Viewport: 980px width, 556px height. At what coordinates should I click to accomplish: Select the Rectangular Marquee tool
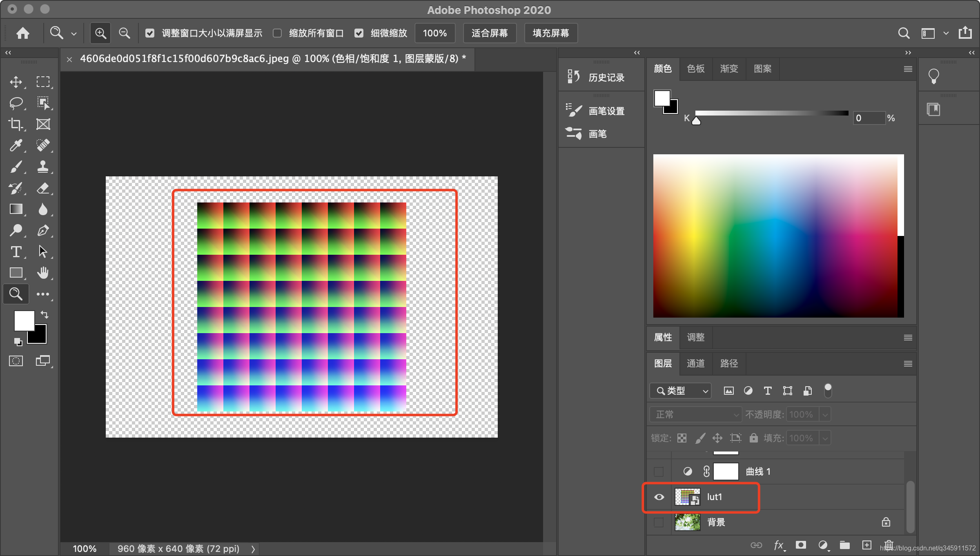[43, 82]
